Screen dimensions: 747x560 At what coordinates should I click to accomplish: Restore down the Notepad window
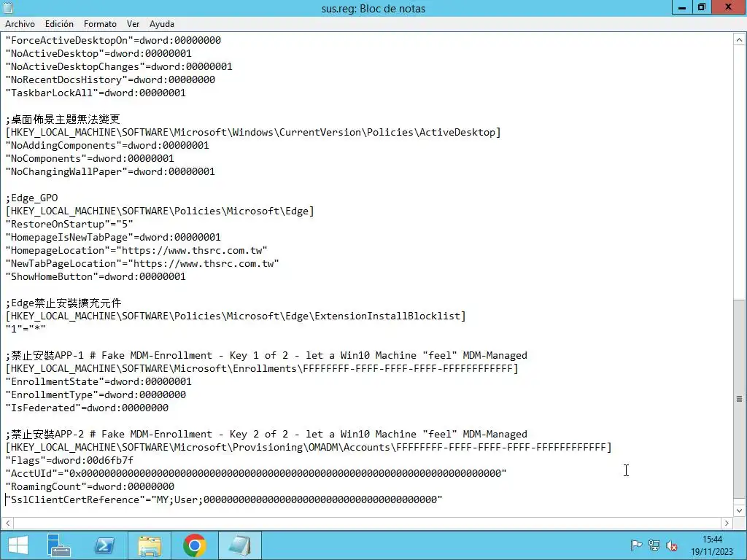click(x=701, y=7)
